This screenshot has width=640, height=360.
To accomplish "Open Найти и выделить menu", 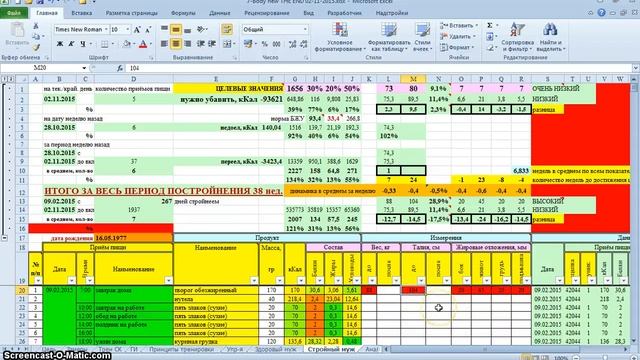I will (x=550, y=37).
